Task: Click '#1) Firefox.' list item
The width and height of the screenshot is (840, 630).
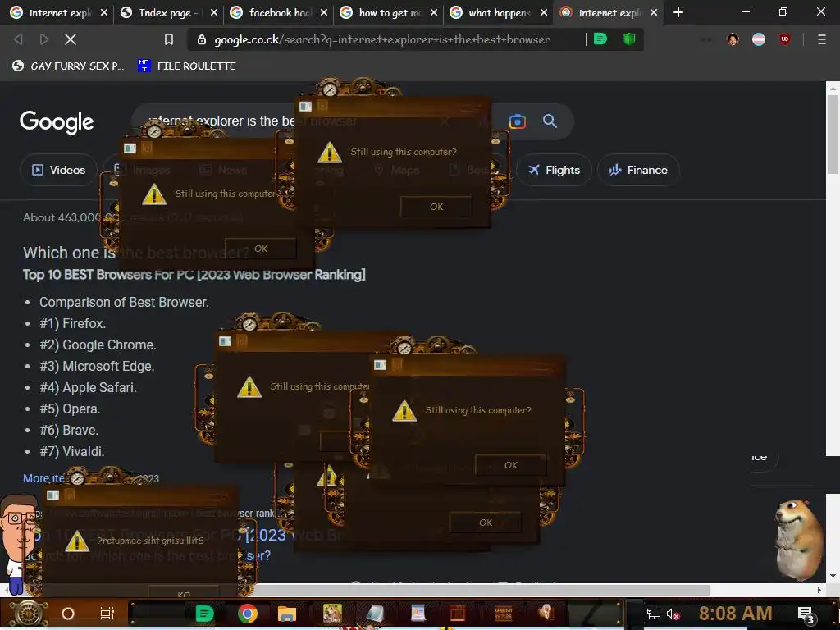Action: click(72, 323)
